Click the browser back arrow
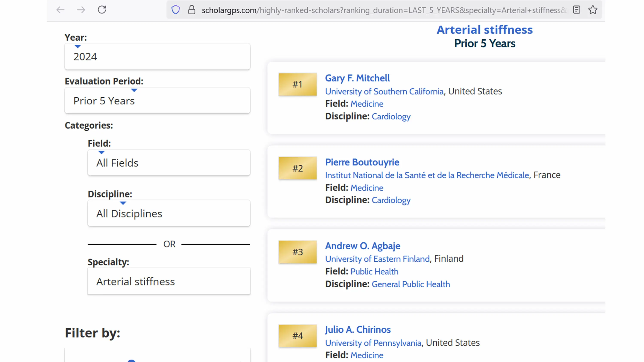Screen dimensions: 644x362 (x=61, y=10)
